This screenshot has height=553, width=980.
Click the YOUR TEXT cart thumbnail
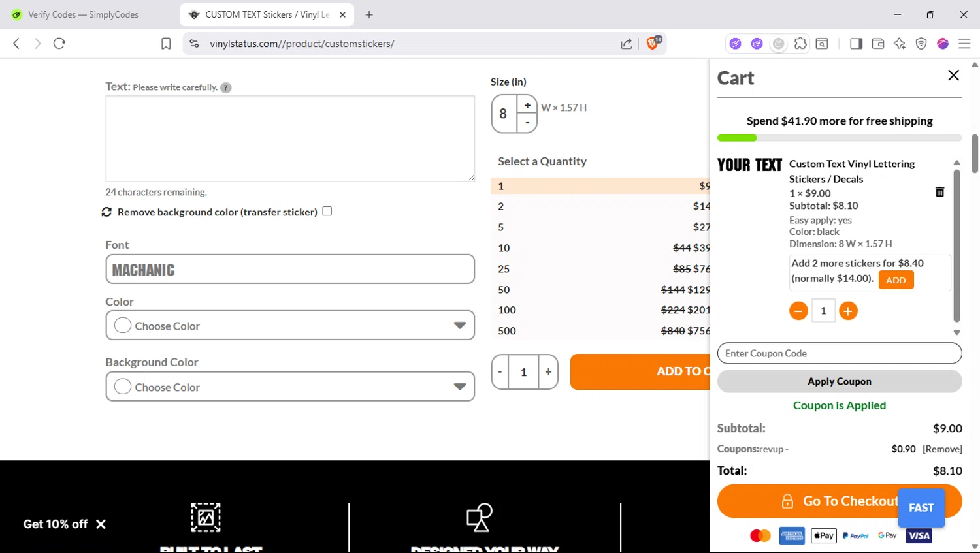point(749,165)
